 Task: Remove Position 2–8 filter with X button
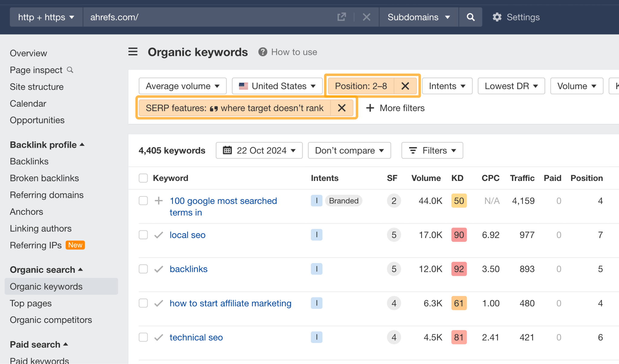pos(404,86)
